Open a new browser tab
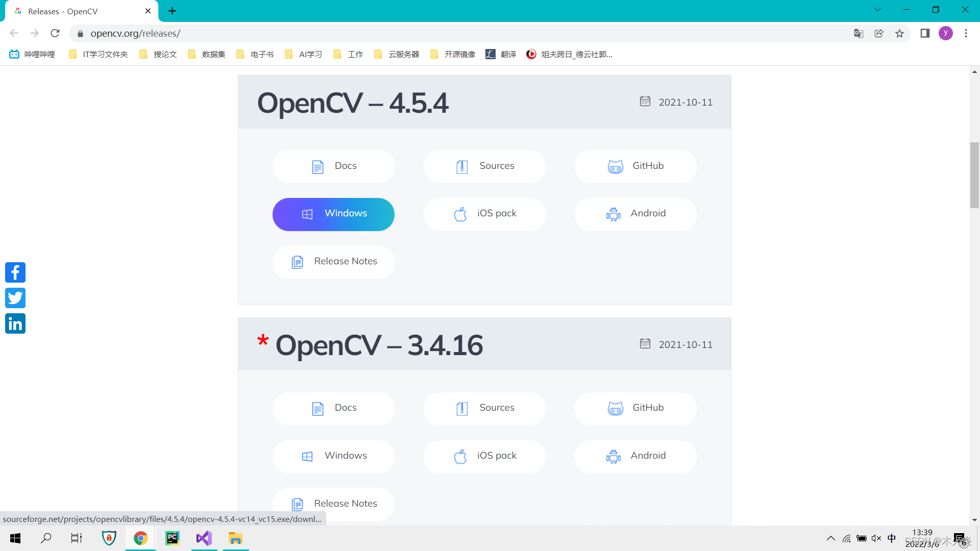The height and width of the screenshot is (551, 980). click(x=173, y=11)
